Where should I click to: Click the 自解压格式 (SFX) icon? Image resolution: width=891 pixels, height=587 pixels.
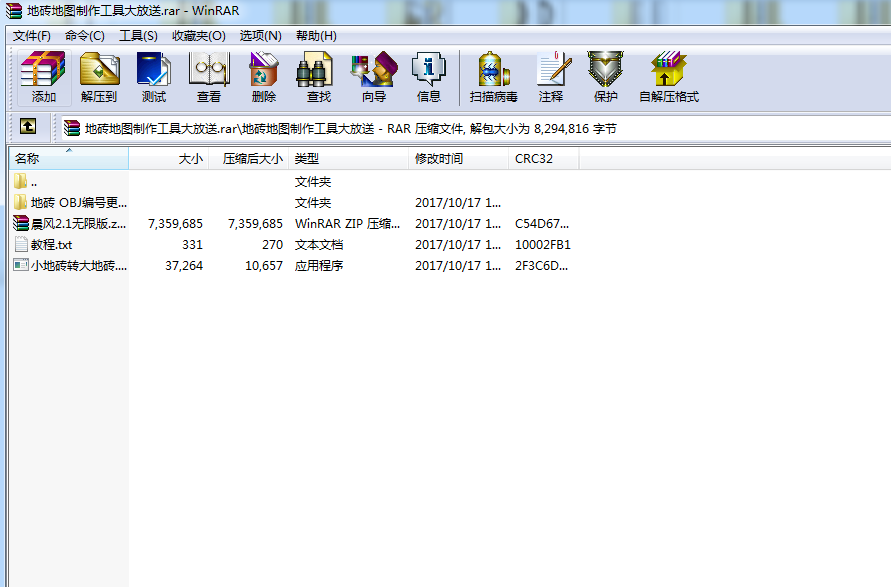point(669,78)
